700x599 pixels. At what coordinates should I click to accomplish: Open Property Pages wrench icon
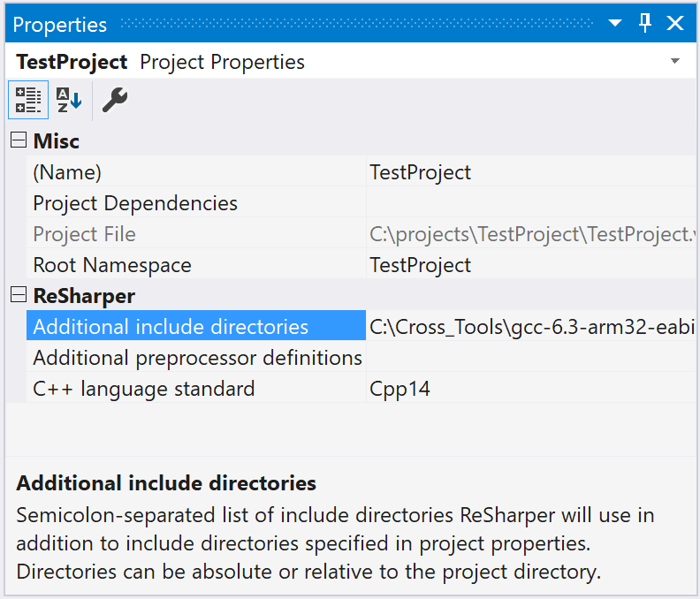pos(115,100)
